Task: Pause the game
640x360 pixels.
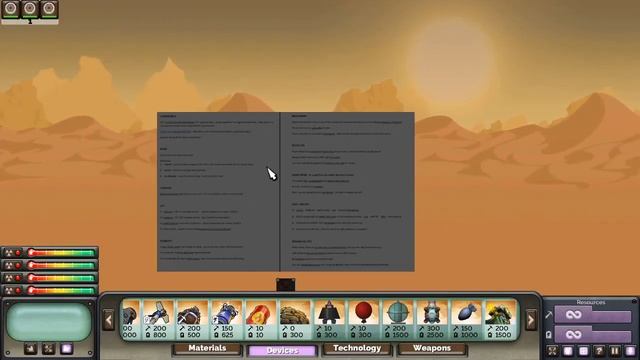Action: pos(614,351)
